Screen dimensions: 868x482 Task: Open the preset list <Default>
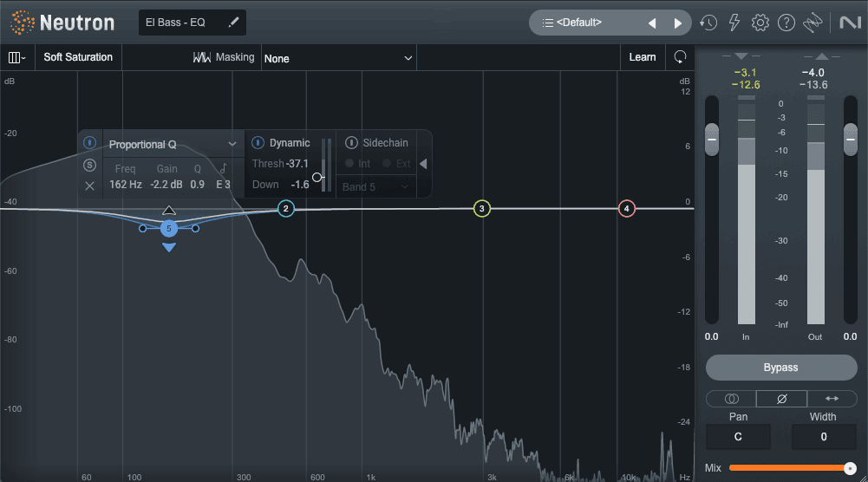point(579,23)
